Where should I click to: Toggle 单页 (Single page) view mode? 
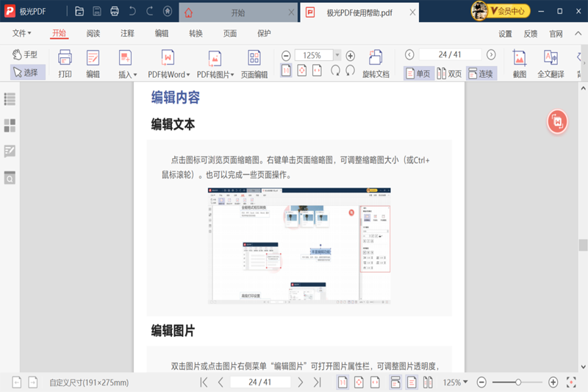coord(418,74)
